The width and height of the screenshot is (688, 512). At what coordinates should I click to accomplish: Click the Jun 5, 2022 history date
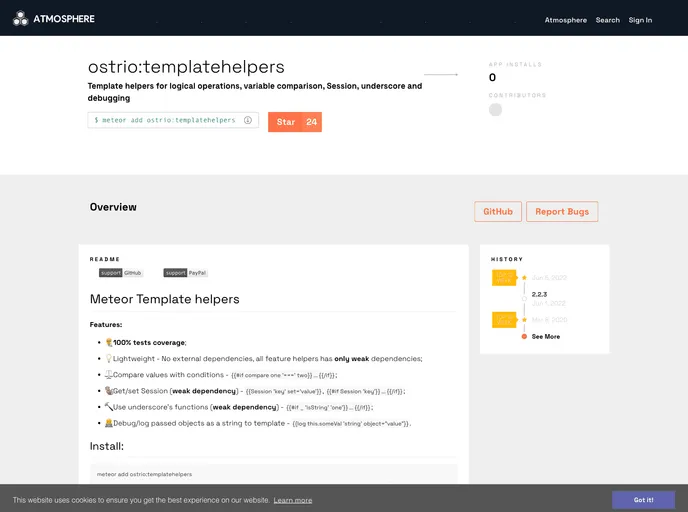[x=549, y=278]
